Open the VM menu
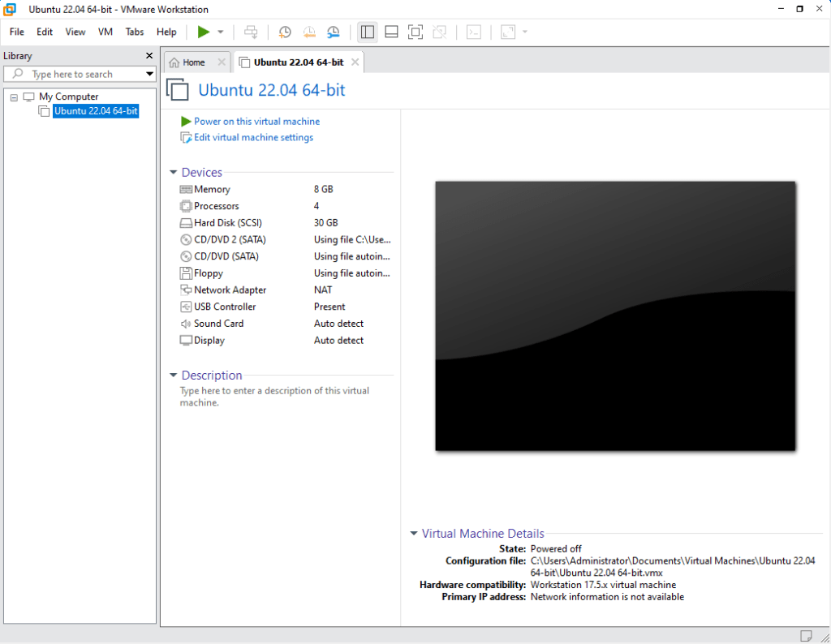Viewport: 831px width, 644px height. [x=105, y=32]
